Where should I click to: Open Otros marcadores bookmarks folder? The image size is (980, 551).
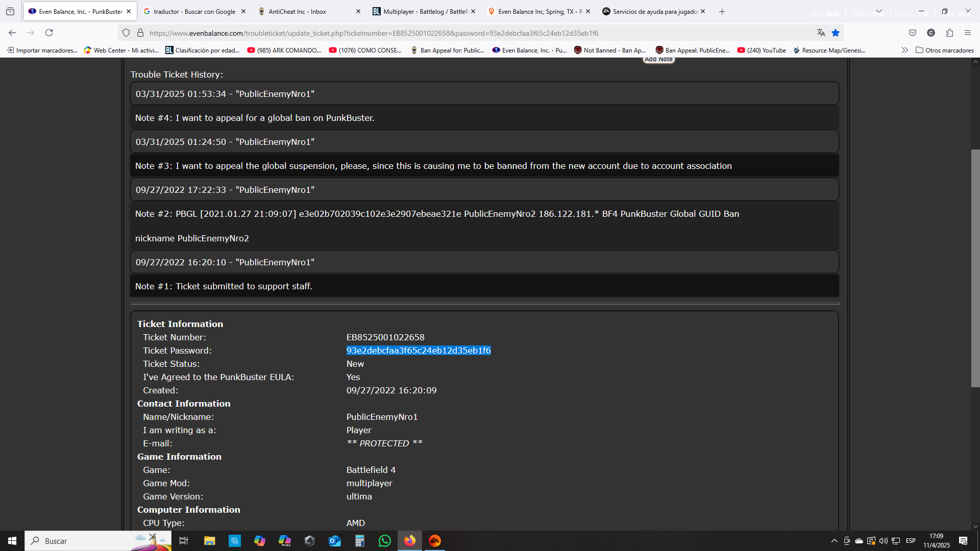pyautogui.click(x=945, y=50)
